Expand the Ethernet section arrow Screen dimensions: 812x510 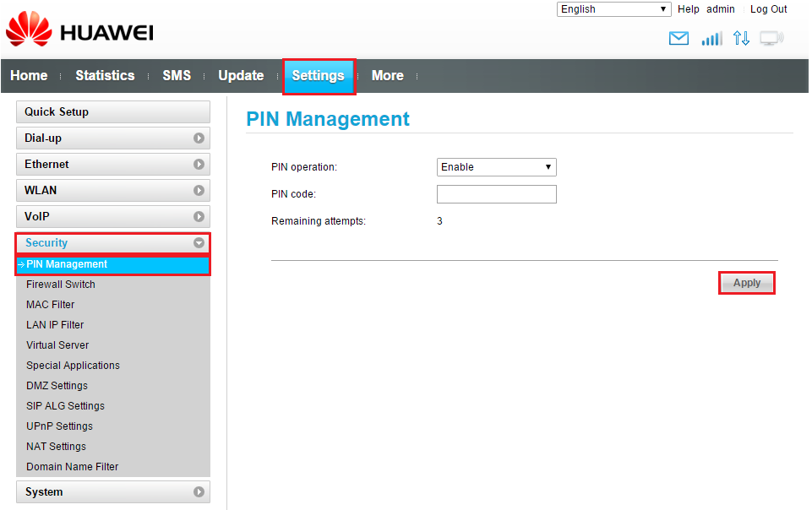(x=199, y=164)
